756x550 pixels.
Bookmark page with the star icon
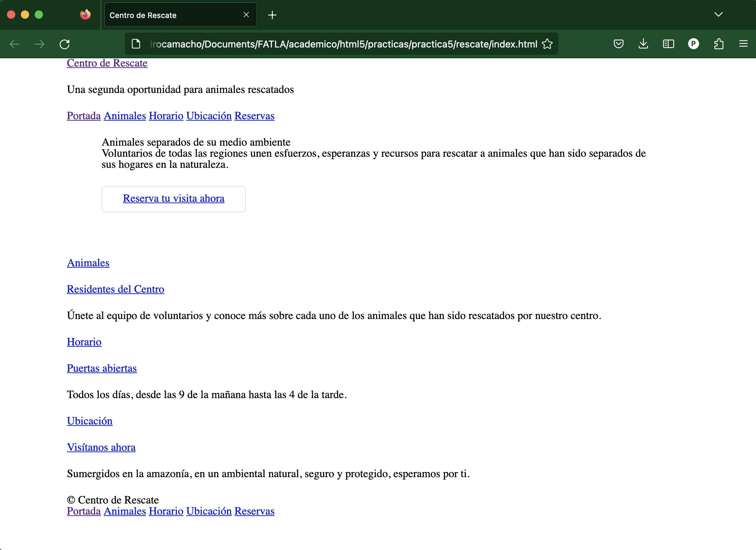point(547,44)
